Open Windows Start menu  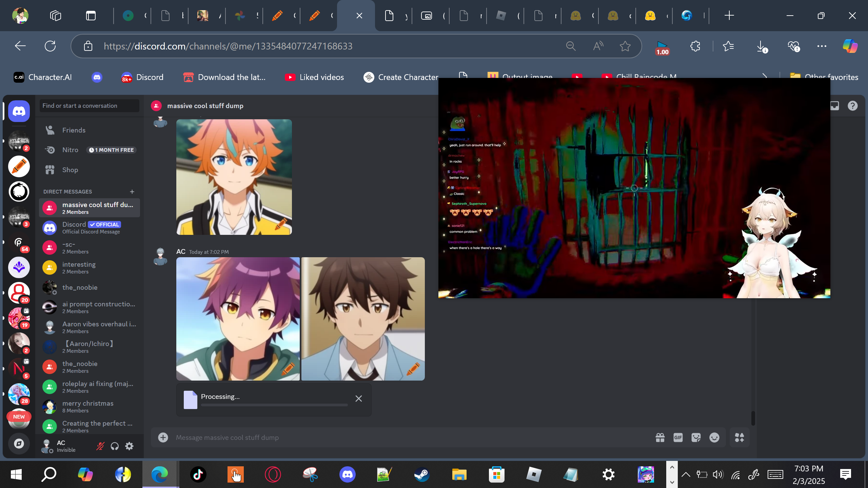(16, 474)
